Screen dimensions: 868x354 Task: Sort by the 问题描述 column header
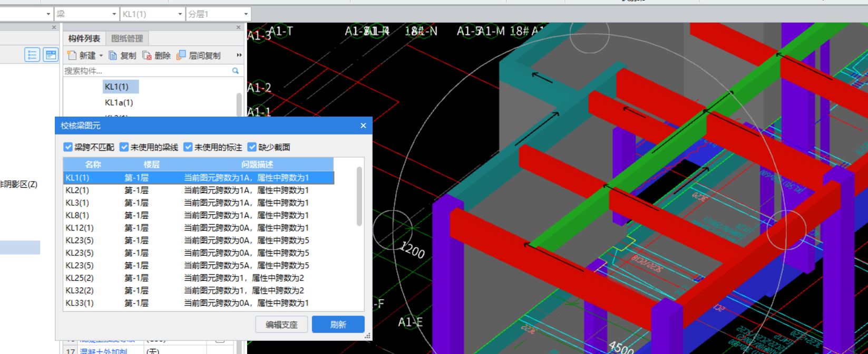(x=257, y=164)
